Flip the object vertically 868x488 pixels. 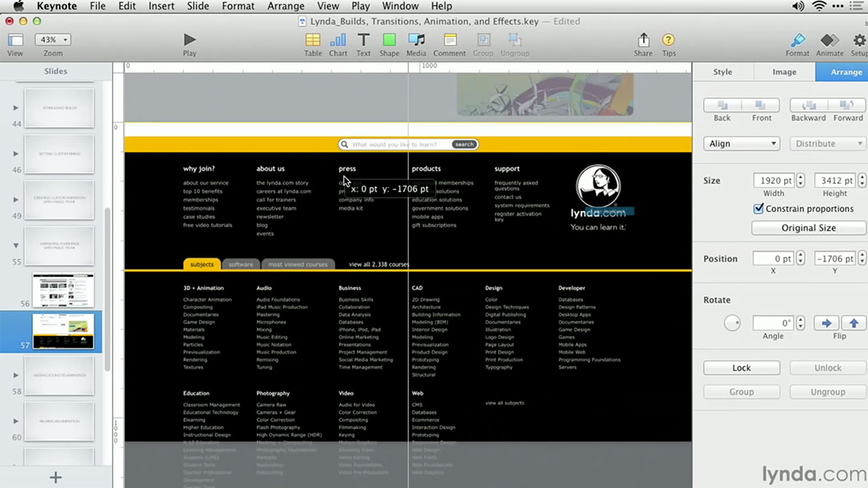click(854, 323)
